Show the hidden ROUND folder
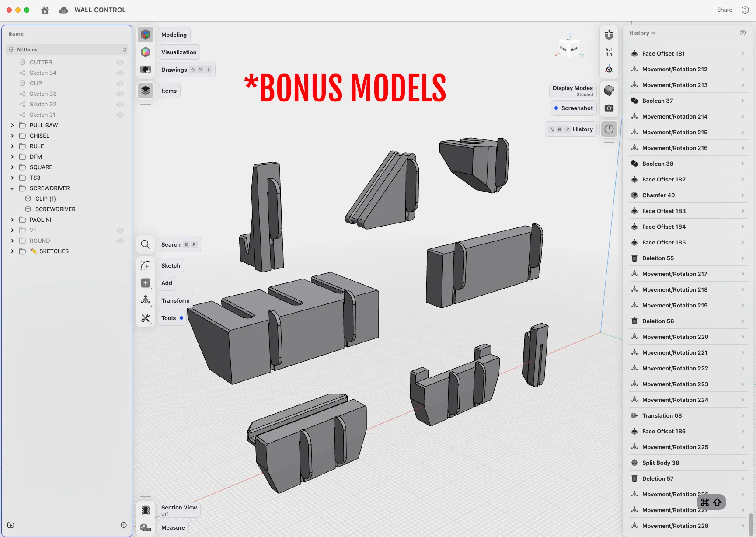756x537 pixels. click(120, 241)
